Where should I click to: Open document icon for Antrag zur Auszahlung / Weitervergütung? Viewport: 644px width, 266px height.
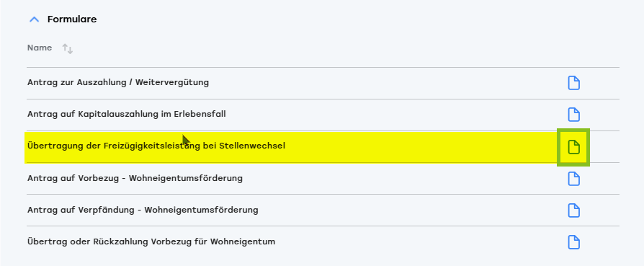pyautogui.click(x=574, y=83)
